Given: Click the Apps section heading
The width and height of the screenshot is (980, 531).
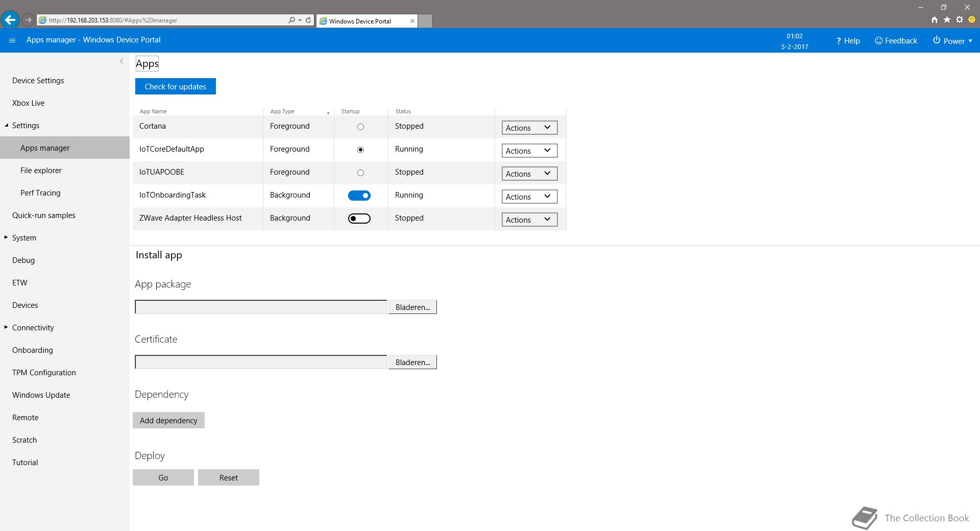Looking at the screenshot, I should pyautogui.click(x=147, y=64).
